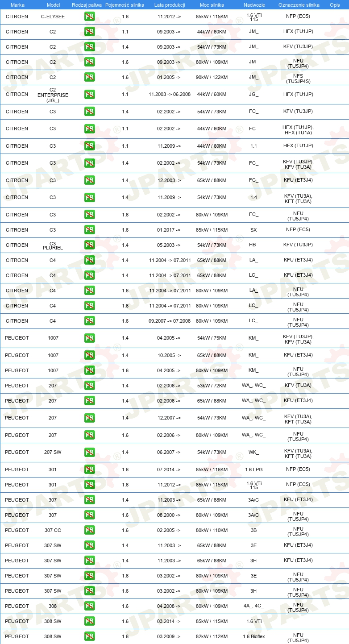
Task: Click the fuel icon in the Peugeot 1007 54kW / 75KM row
Action: point(89,338)
